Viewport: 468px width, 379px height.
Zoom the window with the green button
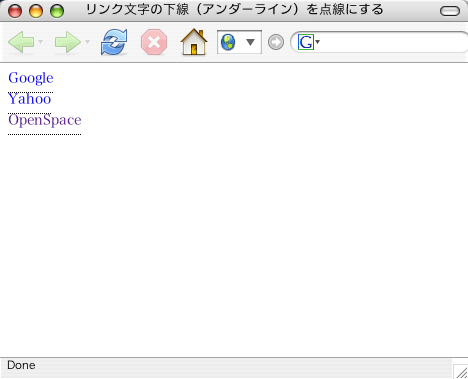[57, 11]
